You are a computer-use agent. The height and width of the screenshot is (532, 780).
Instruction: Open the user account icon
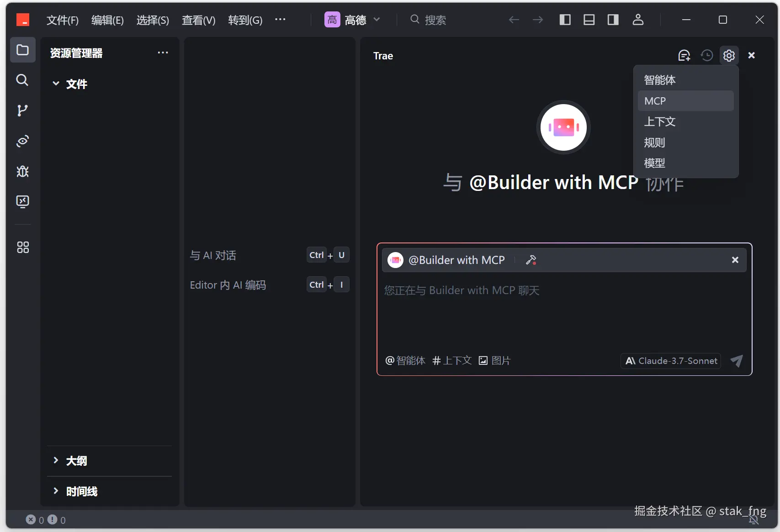point(638,20)
